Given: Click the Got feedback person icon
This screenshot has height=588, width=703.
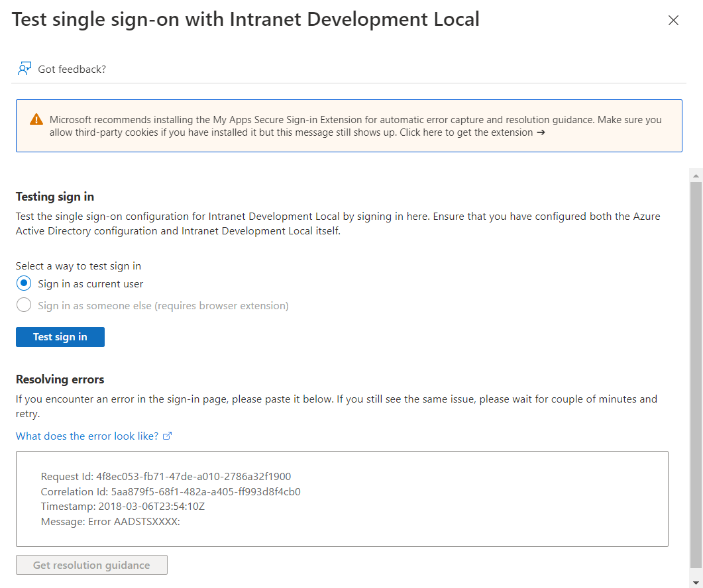Looking at the screenshot, I should (25, 69).
